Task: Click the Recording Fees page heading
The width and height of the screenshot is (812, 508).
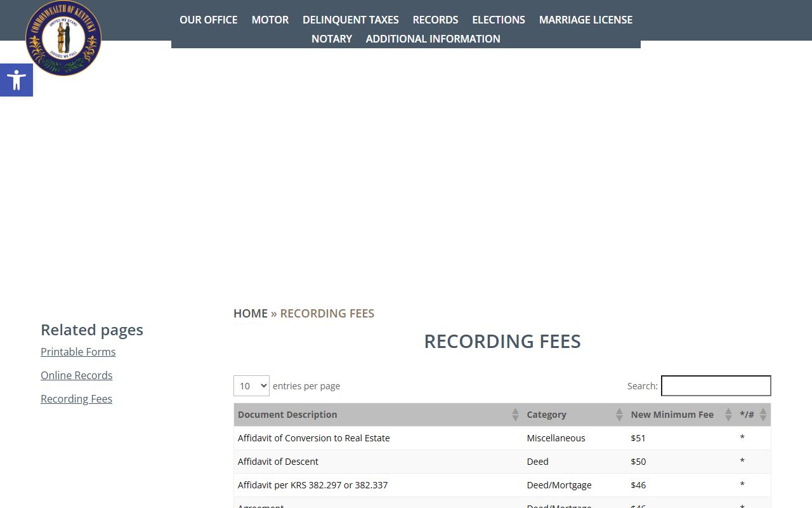Action: (502, 341)
